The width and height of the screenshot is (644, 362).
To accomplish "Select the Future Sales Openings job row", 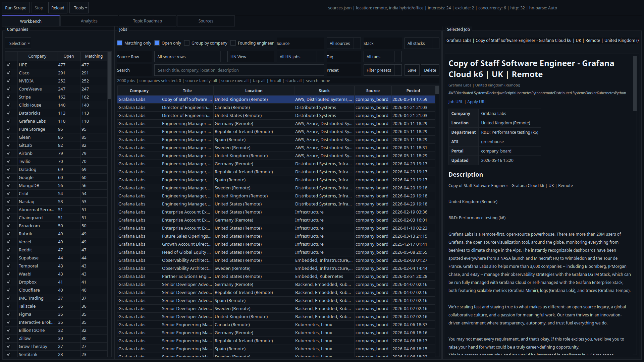I will click(x=276, y=236).
